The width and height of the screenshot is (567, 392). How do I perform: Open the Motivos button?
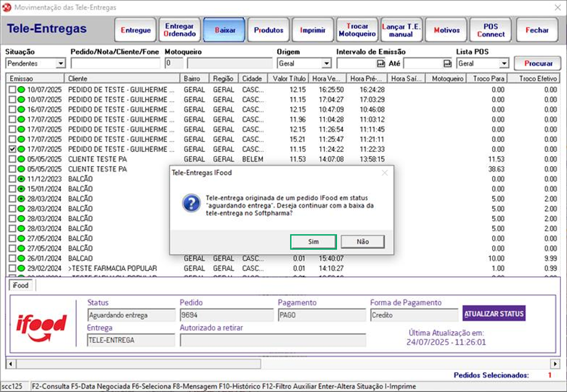click(x=446, y=30)
